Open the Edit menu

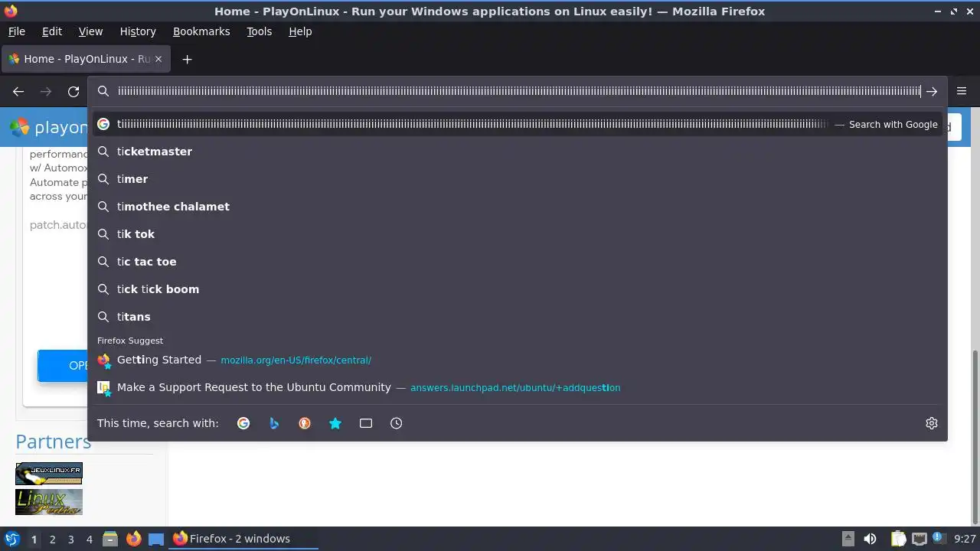pyautogui.click(x=52, y=31)
